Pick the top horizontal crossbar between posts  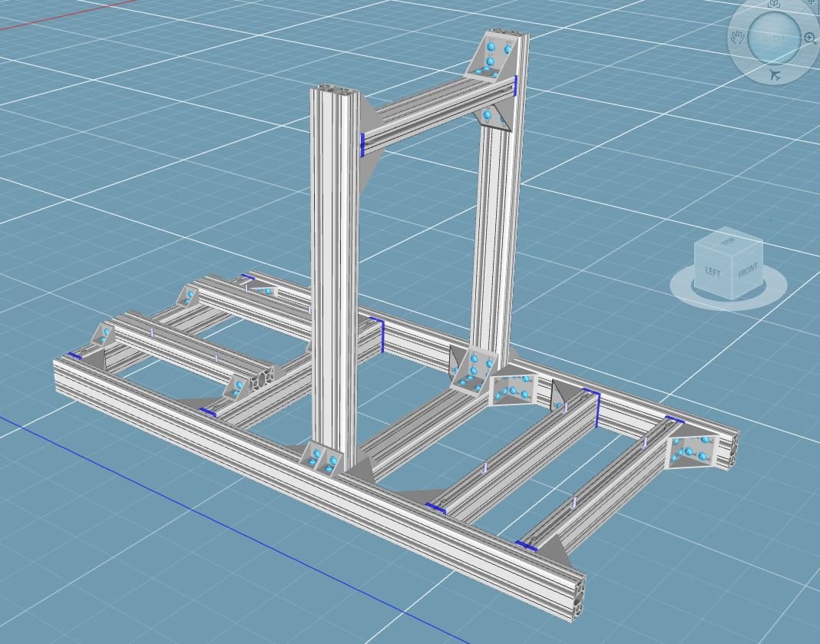tap(438, 115)
